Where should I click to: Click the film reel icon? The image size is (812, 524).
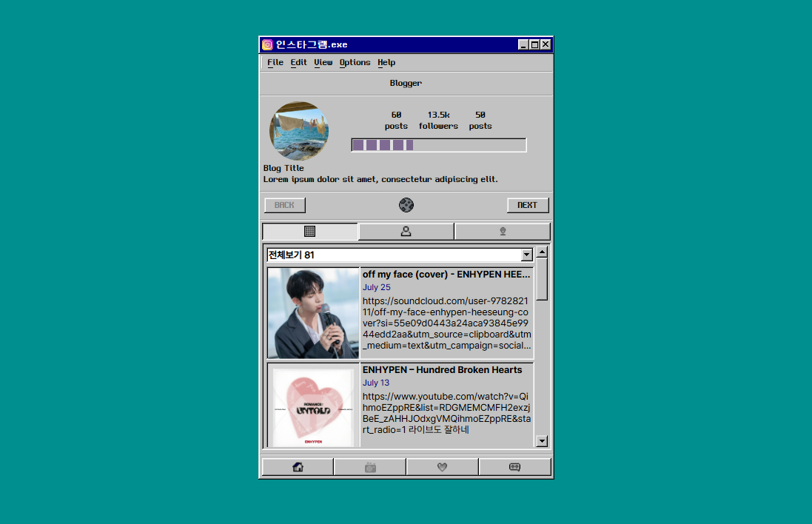[406, 205]
